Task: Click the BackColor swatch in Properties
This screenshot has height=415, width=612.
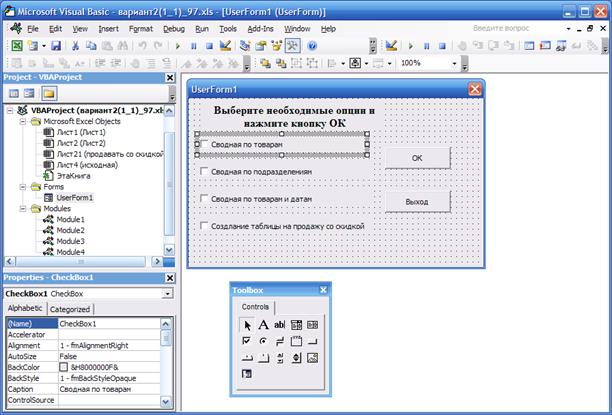Action: point(63,367)
